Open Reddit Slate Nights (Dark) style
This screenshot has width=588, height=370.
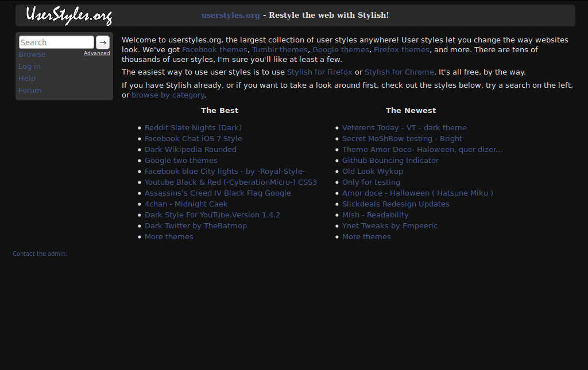pos(193,128)
